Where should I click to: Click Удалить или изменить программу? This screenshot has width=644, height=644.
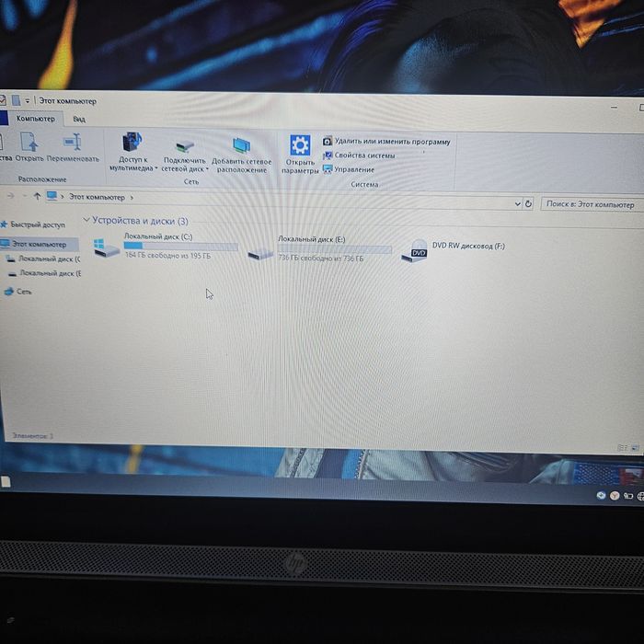(x=386, y=142)
